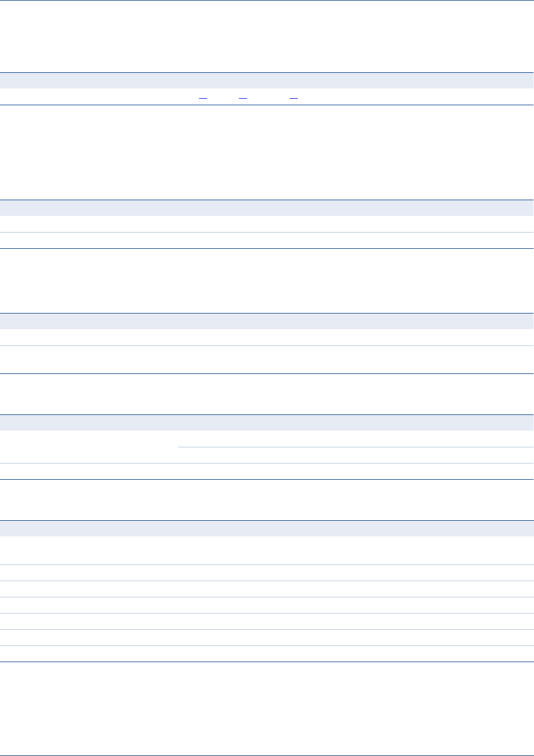Click the first underlined link in the top table
The width and height of the screenshot is (534, 756).
click(203, 97)
